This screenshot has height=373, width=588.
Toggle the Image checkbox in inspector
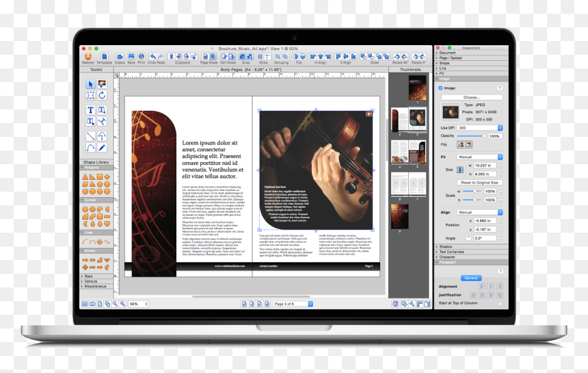441,88
